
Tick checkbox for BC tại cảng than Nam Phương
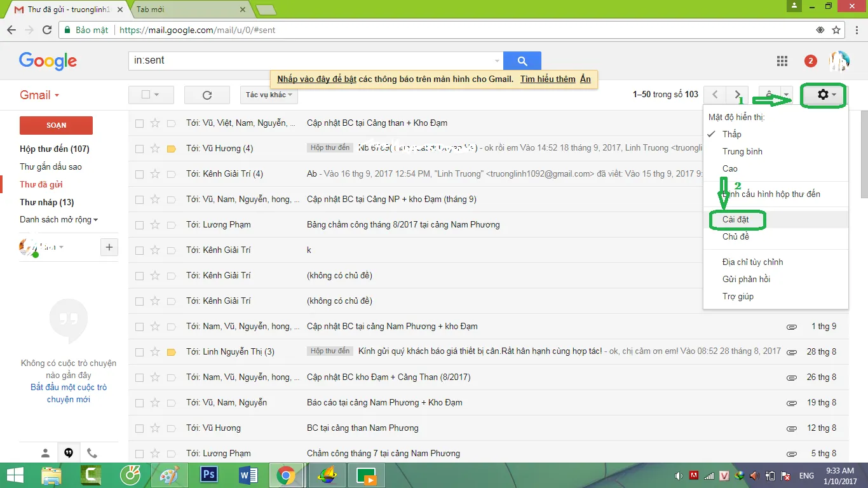[139, 428]
